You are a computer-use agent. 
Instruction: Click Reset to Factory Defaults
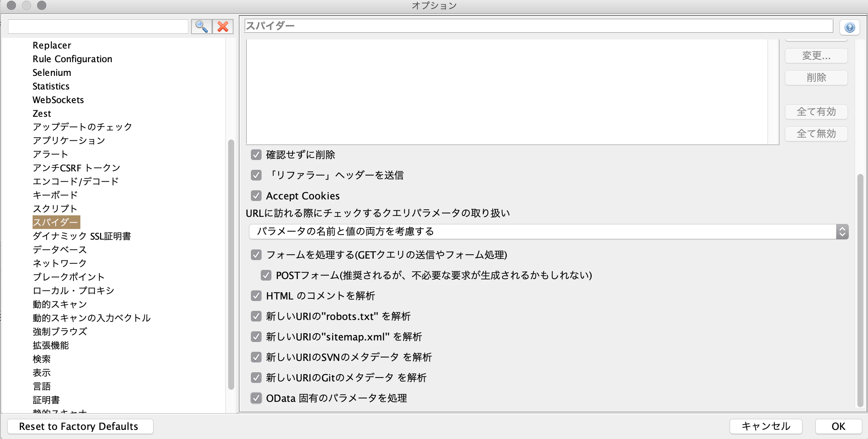pyautogui.click(x=80, y=426)
